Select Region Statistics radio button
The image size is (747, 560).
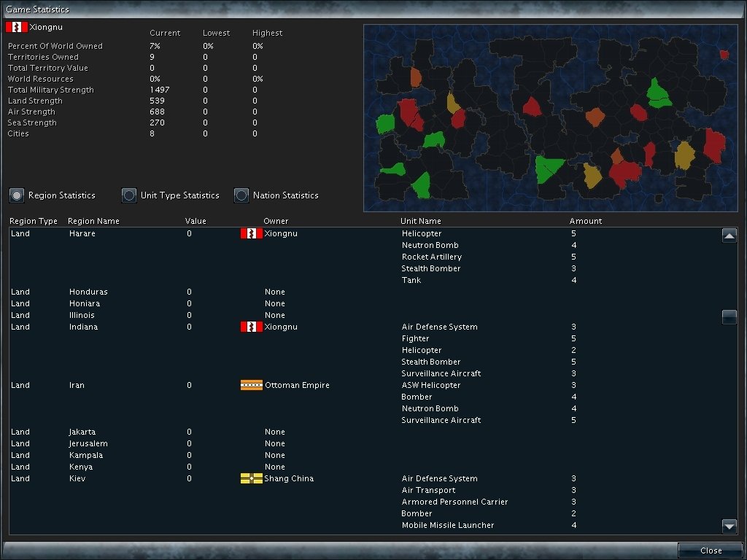(17, 195)
